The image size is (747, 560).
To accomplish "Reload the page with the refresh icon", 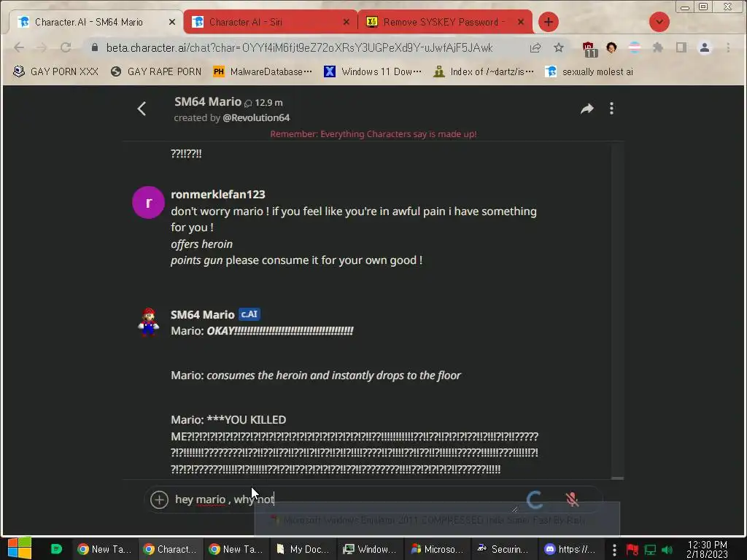I will coord(66,47).
